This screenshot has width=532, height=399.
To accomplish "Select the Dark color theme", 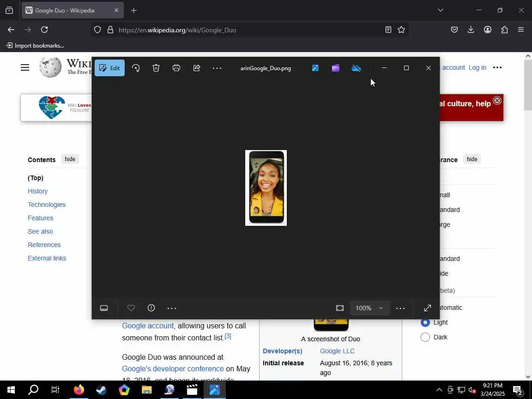I will click(x=425, y=337).
